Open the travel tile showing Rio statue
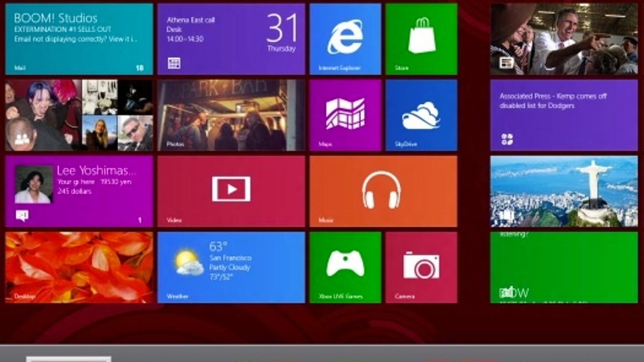 click(563, 191)
